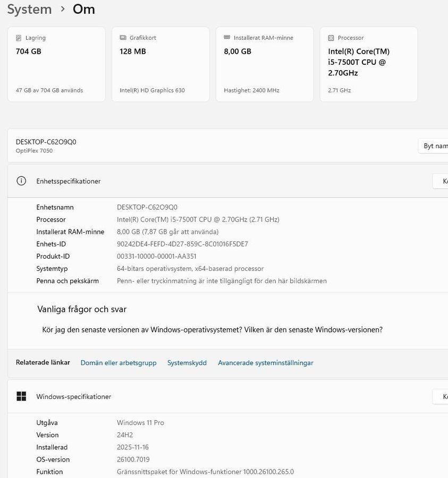Click the CPU icon beside Processor

pyautogui.click(x=331, y=38)
